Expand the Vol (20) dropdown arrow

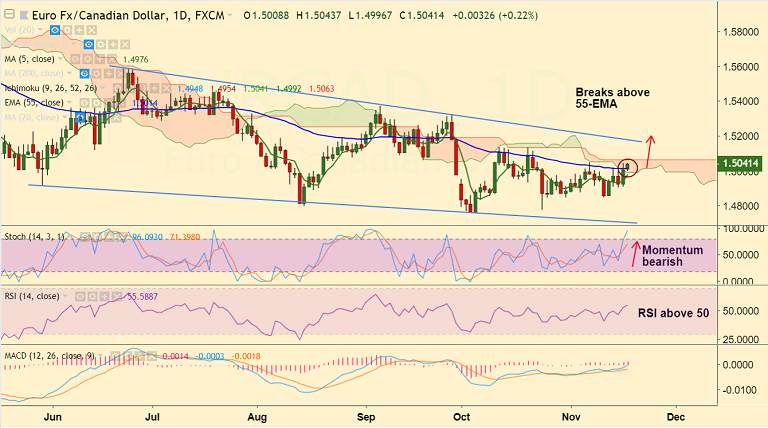coord(40,29)
